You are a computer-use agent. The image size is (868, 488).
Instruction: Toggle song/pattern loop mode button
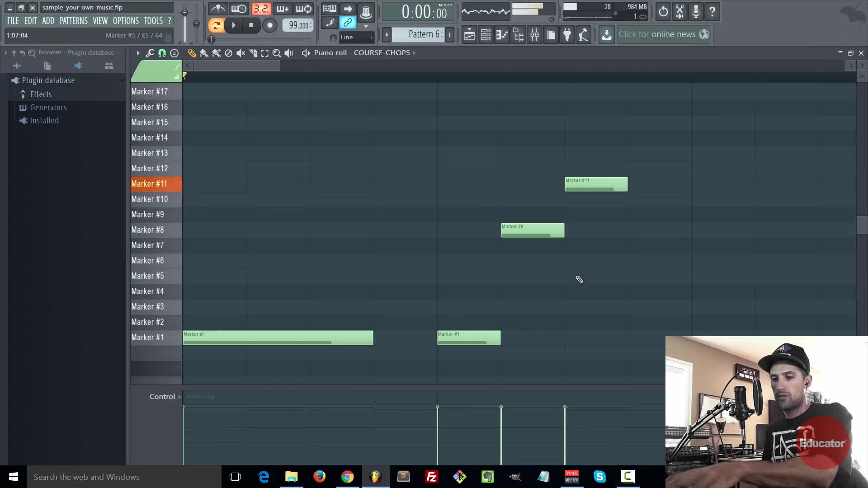tap(216, 25)
